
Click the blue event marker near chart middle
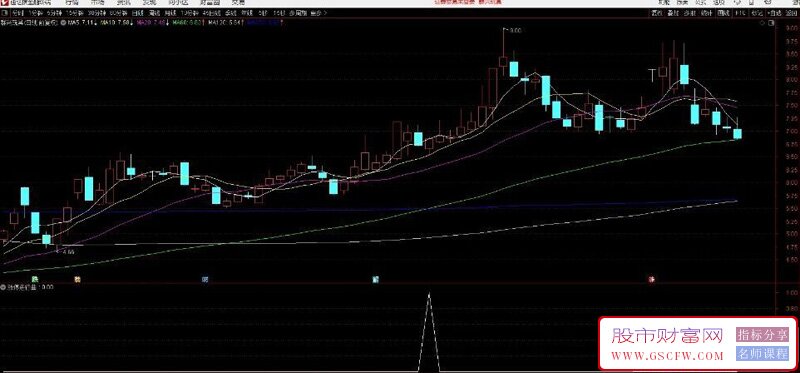click(376, 279)
